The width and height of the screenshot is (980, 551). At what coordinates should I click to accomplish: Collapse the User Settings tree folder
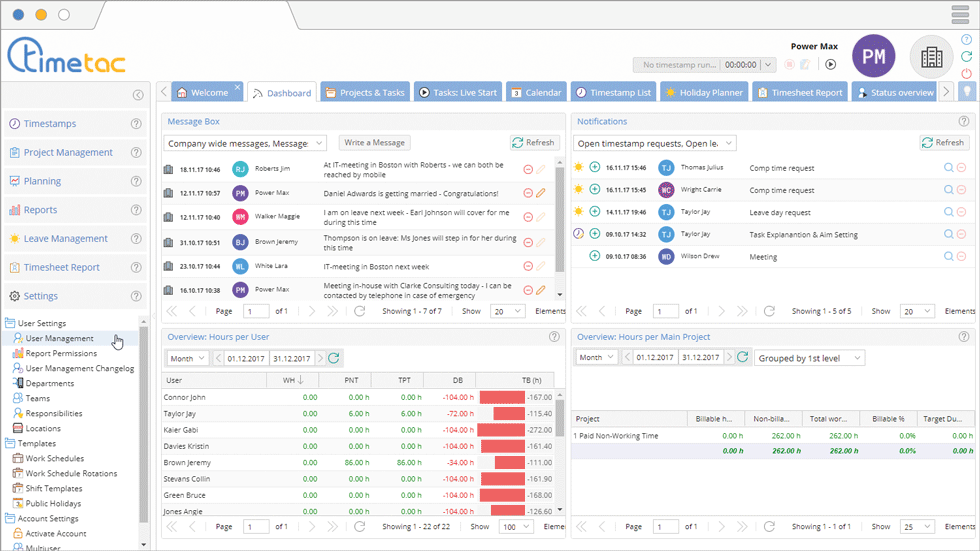[10, 323]
